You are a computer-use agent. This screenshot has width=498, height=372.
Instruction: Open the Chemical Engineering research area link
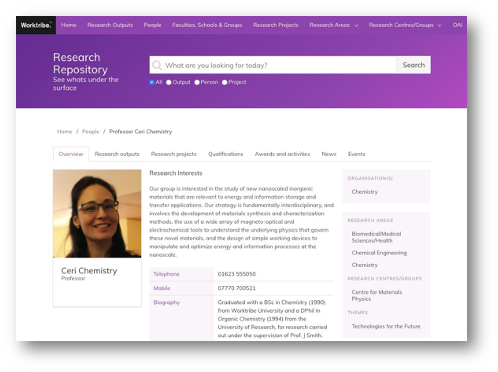[x=379, y=253]
